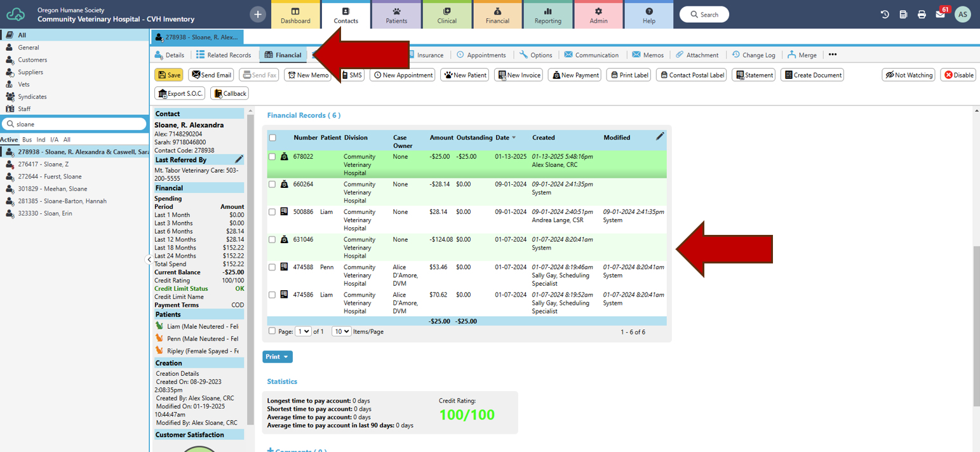Open the Dashboard tab
The height and width of the screenshot is (452, 980).
(295, 16)
